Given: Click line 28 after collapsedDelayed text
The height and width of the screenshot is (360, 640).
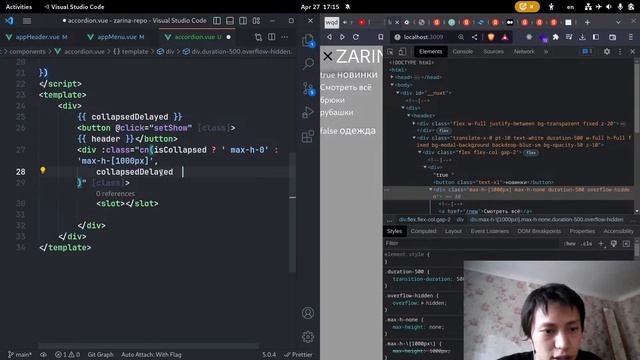Looking at the screenshot, I should tap(182, 172).
